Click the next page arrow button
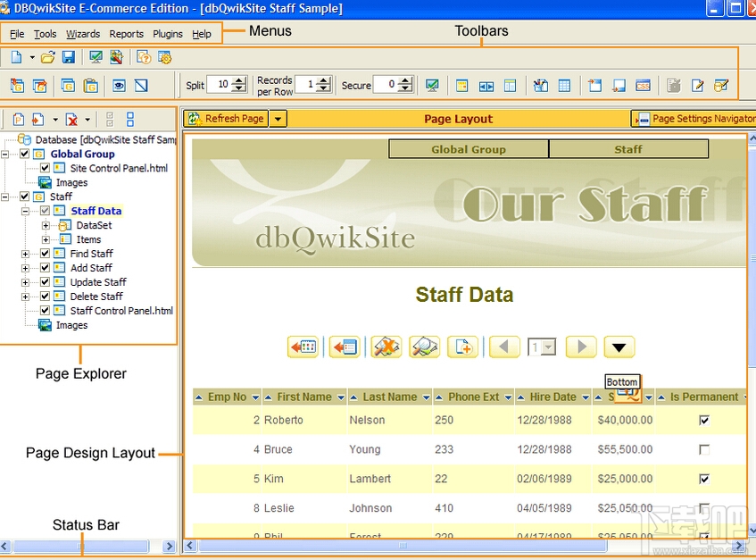 [581, 347]
